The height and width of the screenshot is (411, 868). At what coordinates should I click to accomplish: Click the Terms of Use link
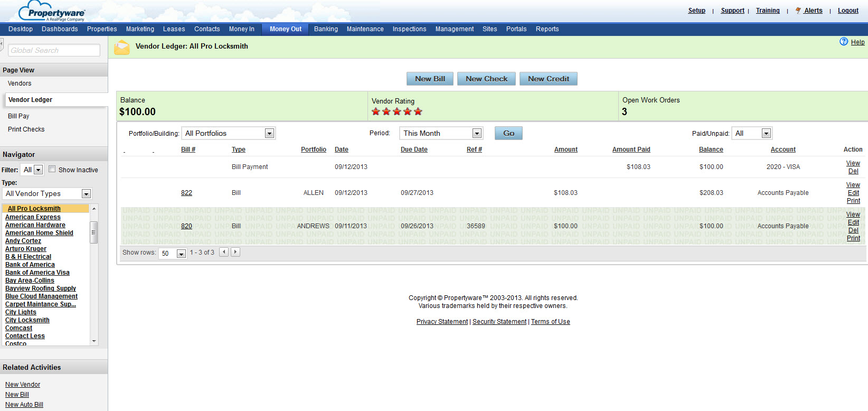pos(551,322)
